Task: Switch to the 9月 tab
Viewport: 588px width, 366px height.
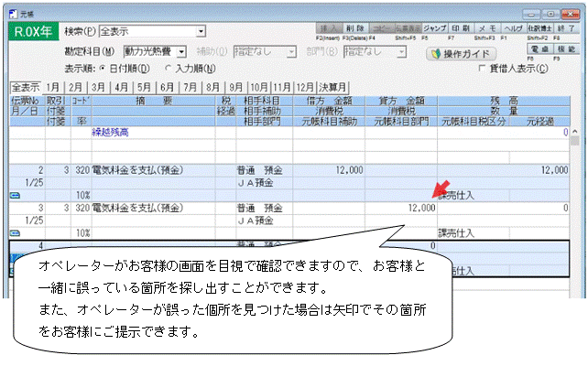Action: [x=235, y=87]
